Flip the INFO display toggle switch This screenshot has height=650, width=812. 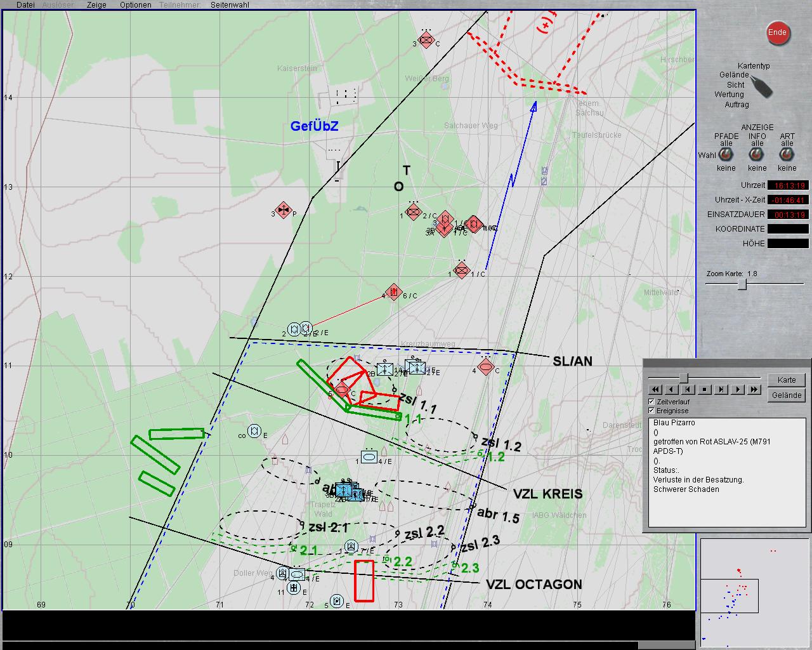757,155
